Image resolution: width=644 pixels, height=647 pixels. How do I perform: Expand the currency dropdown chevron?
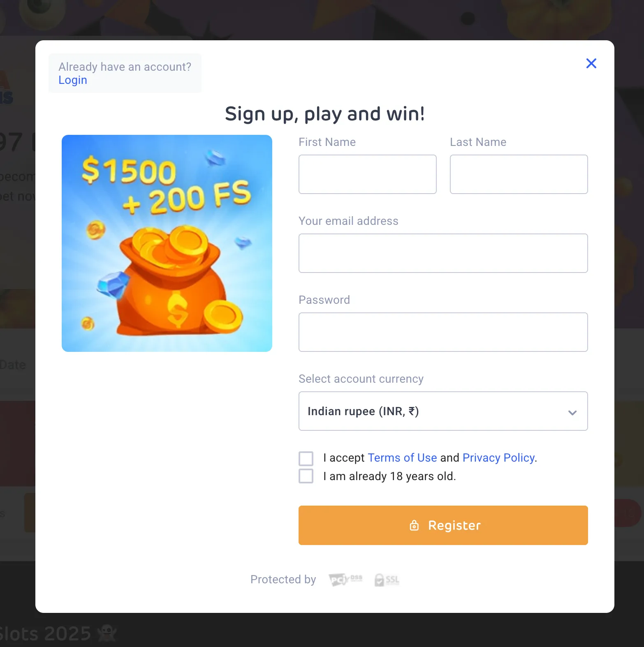(572, 412)
